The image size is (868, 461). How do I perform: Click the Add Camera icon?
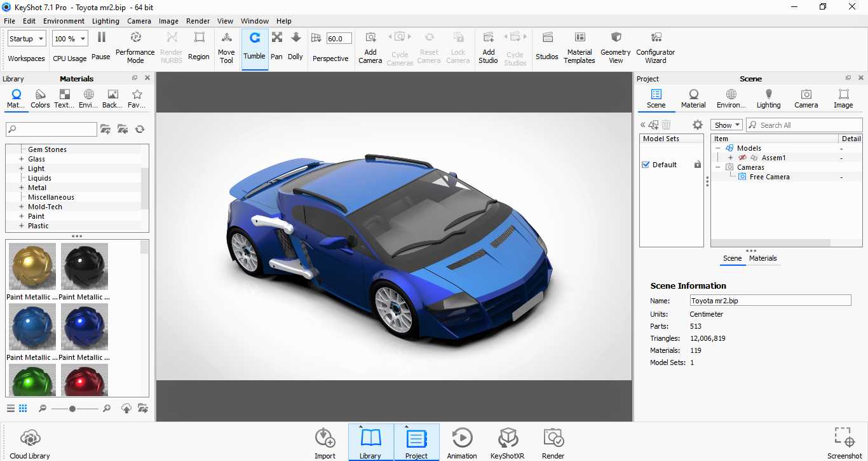tap(370, 38)
